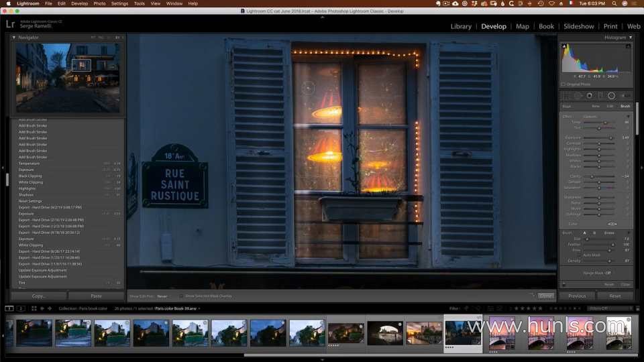The image size is (644, 362).
Task: Select 'Temperature' history step
Action: tap(29, 164)
